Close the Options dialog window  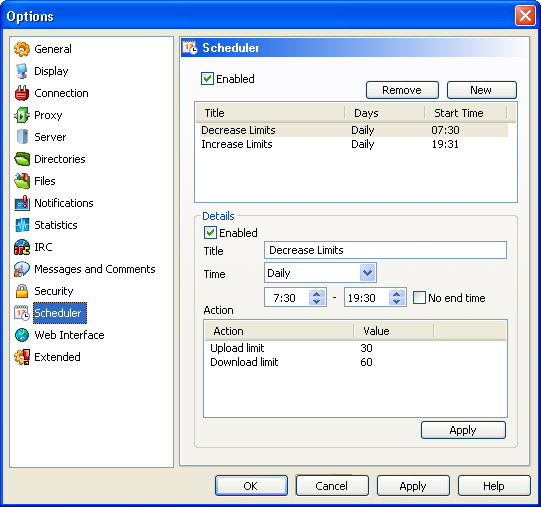coord(525,16)
